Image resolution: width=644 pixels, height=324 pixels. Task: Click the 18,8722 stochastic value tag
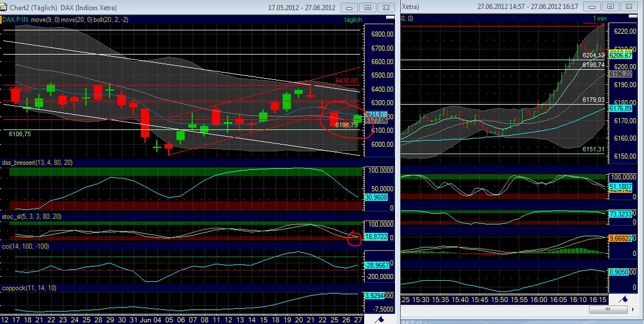pos(376,237)
